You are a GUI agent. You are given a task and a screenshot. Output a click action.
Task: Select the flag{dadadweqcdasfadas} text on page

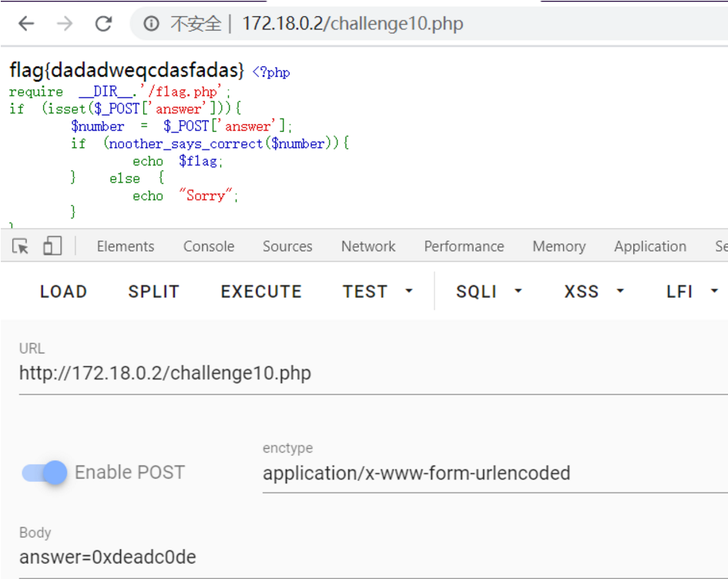(x=126, y=69)
